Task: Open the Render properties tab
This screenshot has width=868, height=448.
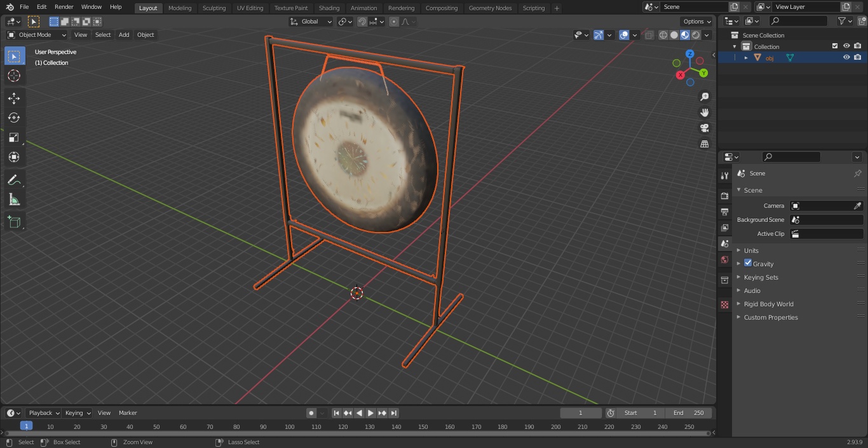Action: pyautogui.click(x=724, y=196)
